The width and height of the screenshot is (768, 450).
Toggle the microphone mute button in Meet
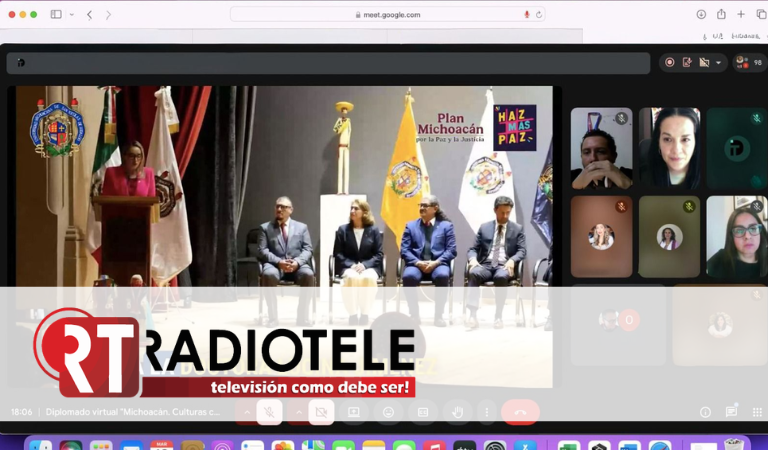pos(269,412)
